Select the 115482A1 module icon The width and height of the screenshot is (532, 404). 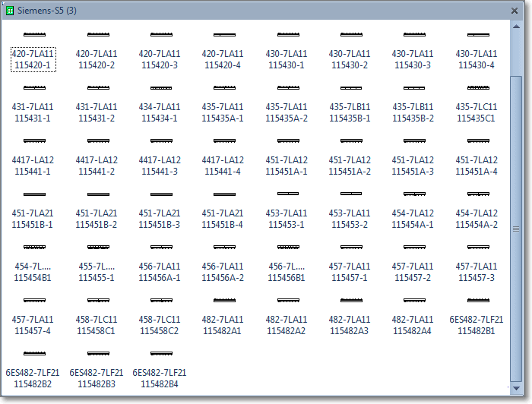click(x=224, y=300)
